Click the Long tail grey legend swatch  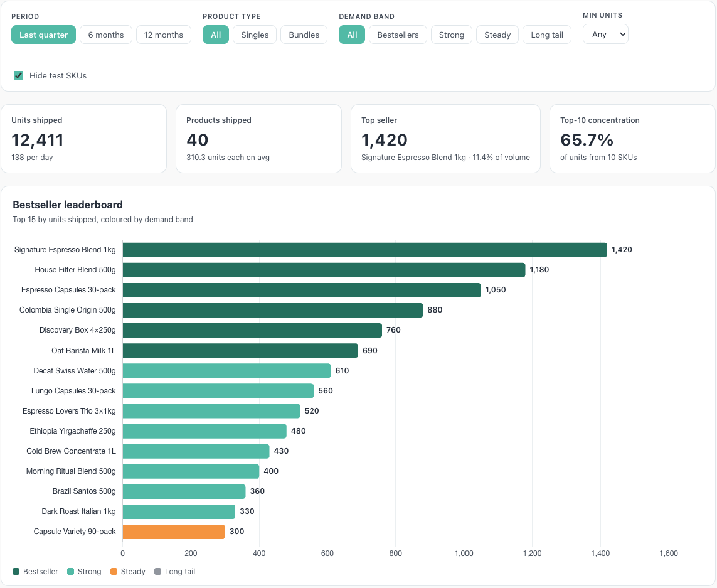tap(157, 571)
